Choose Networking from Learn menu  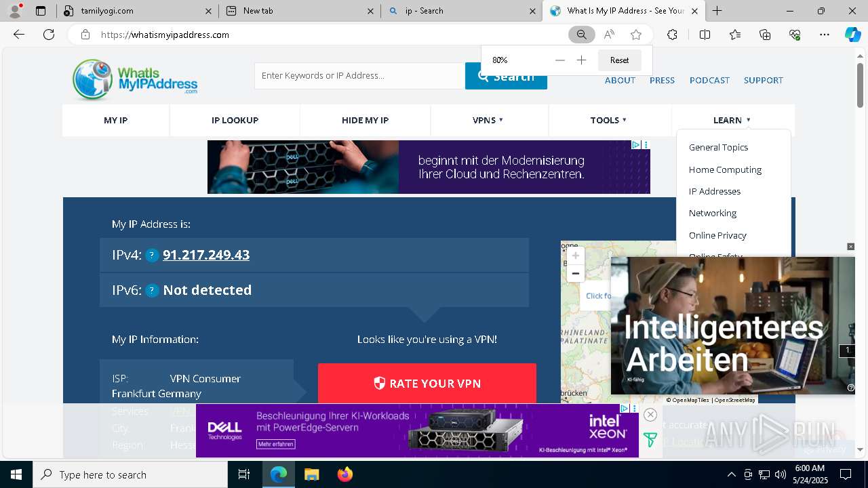coord(712,213)
